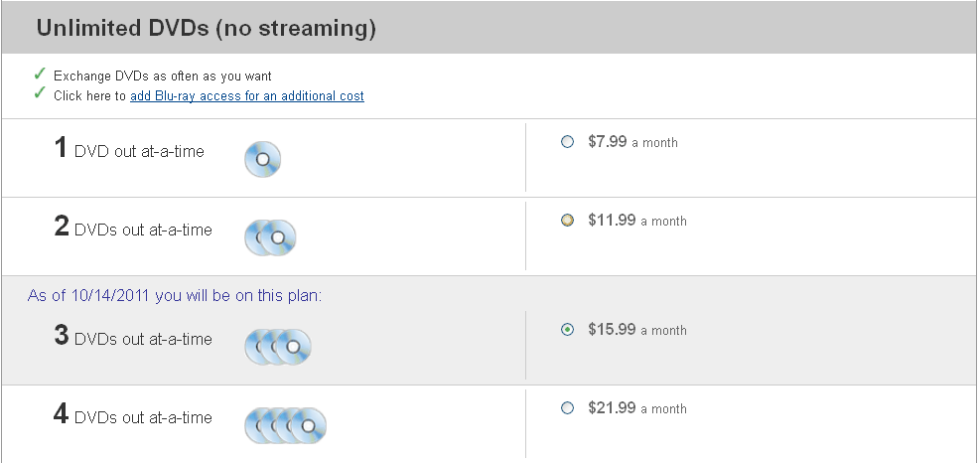Click the four-disc DVD icon

(286, 425)
